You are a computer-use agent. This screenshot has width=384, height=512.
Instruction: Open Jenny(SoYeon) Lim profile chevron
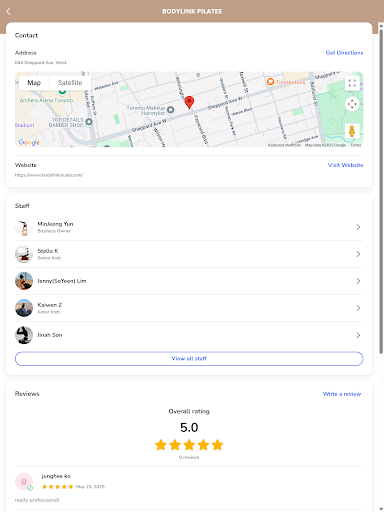tap(358, 281)
